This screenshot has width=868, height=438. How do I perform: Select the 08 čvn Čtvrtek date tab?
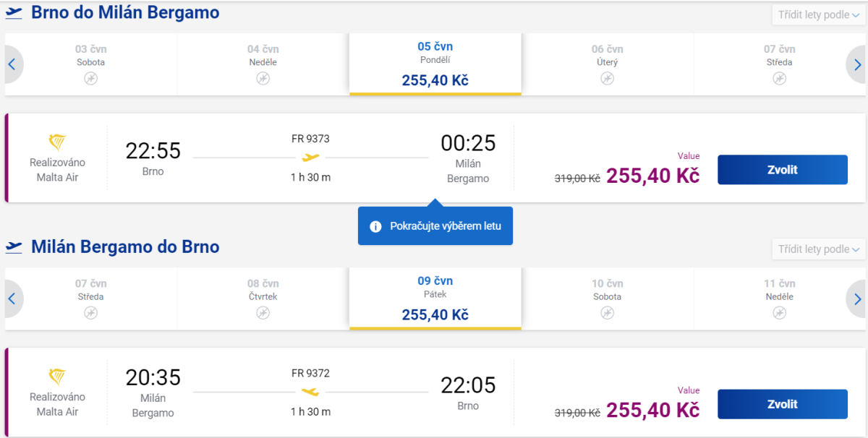263,298
